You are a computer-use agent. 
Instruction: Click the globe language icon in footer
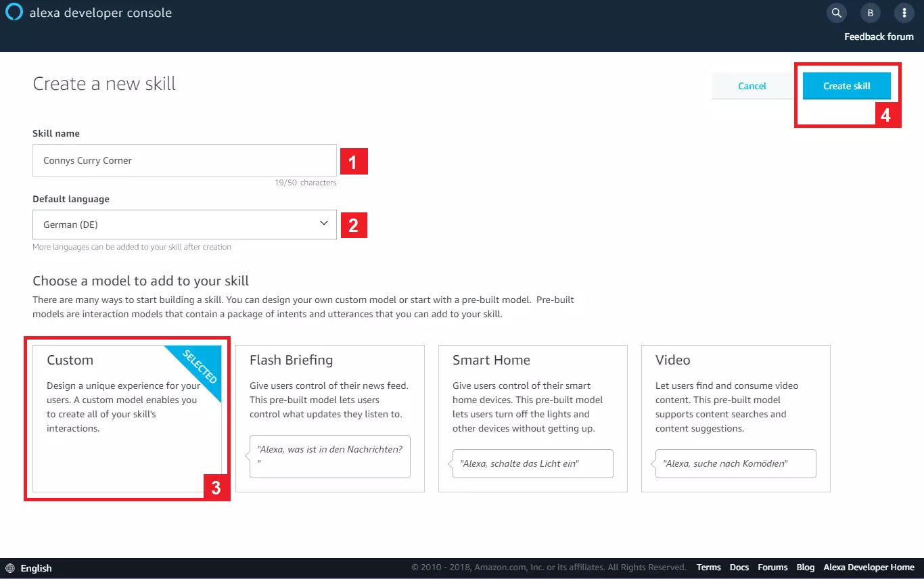[10, 568]
